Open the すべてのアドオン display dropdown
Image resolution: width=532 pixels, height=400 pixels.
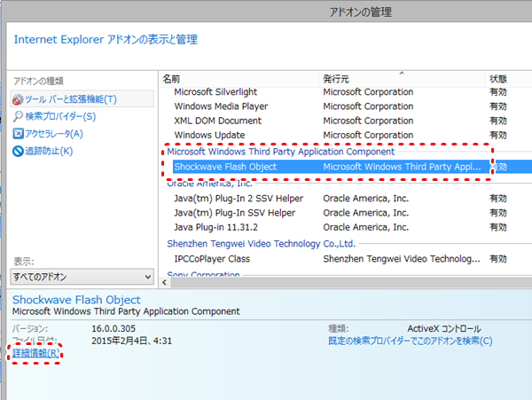coord(82,277)
